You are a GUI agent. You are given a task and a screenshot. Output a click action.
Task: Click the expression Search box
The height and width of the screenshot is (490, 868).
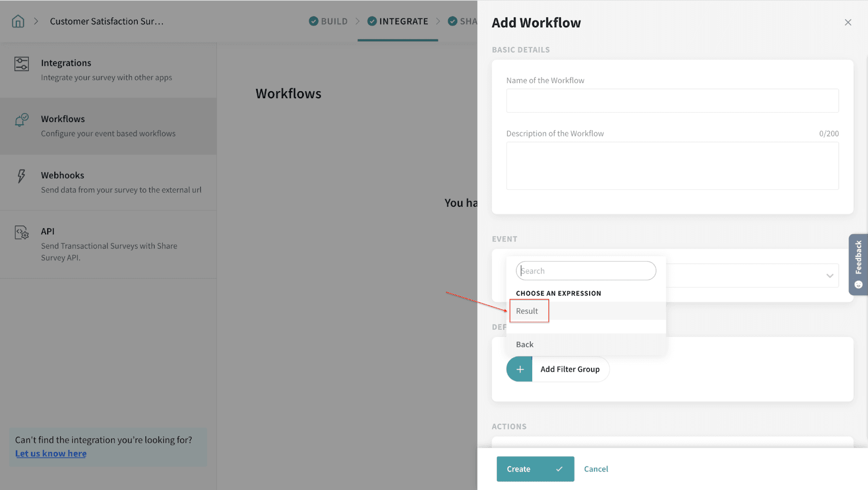[x=586, y=271]
